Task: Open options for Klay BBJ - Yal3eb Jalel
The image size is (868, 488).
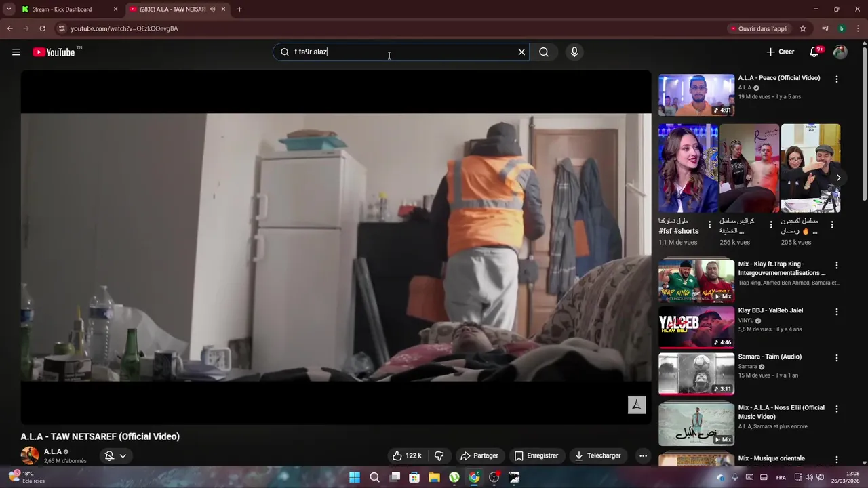Action: tap(836, 312)
